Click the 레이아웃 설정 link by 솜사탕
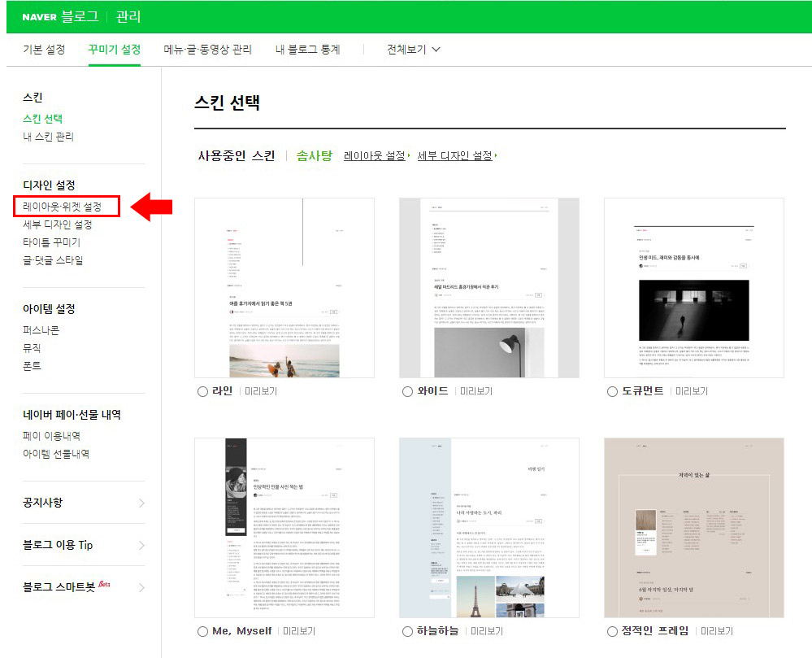This screenshot has width=812, height=658. point(376,155)
